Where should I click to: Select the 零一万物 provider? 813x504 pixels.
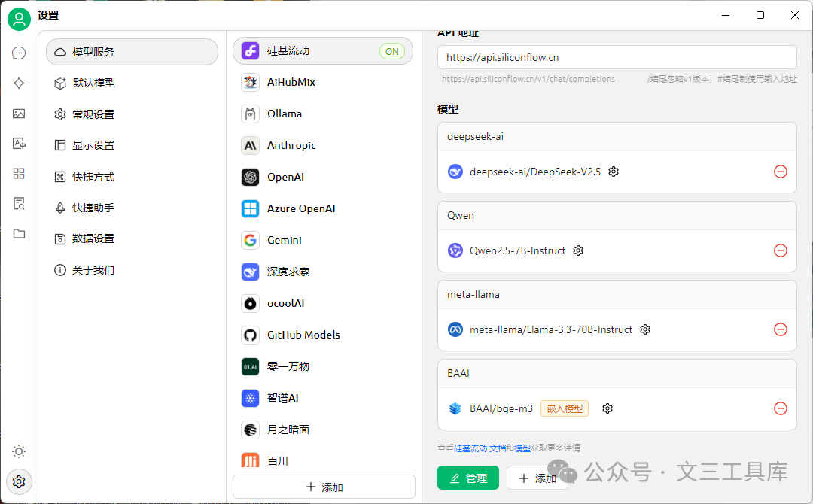323,367
